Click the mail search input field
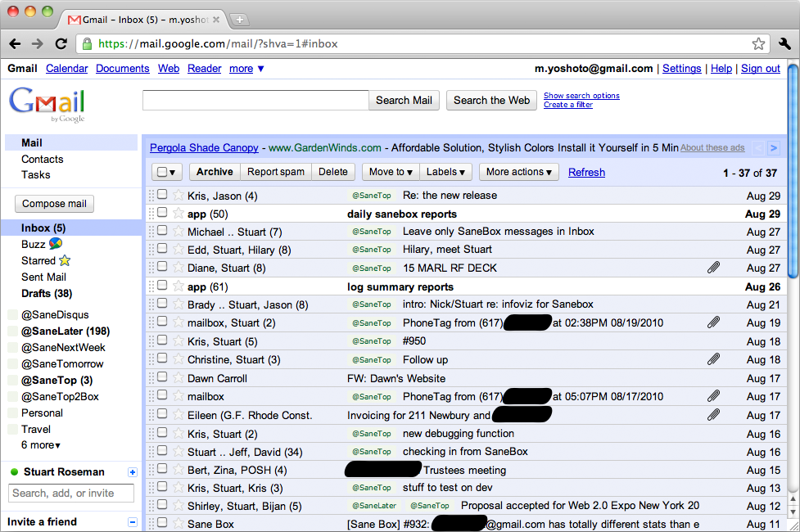The height and width of the screenshot is (532, 800). pyautogui.click(x=255, y=101)
